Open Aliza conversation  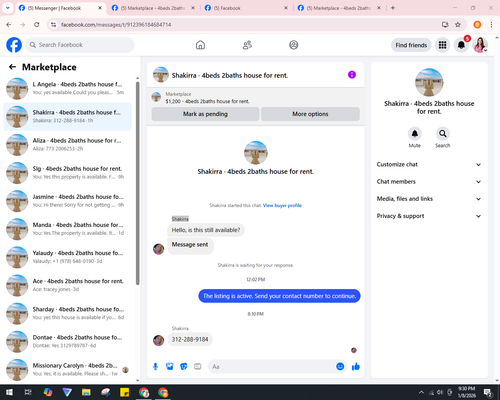point(67,145)
